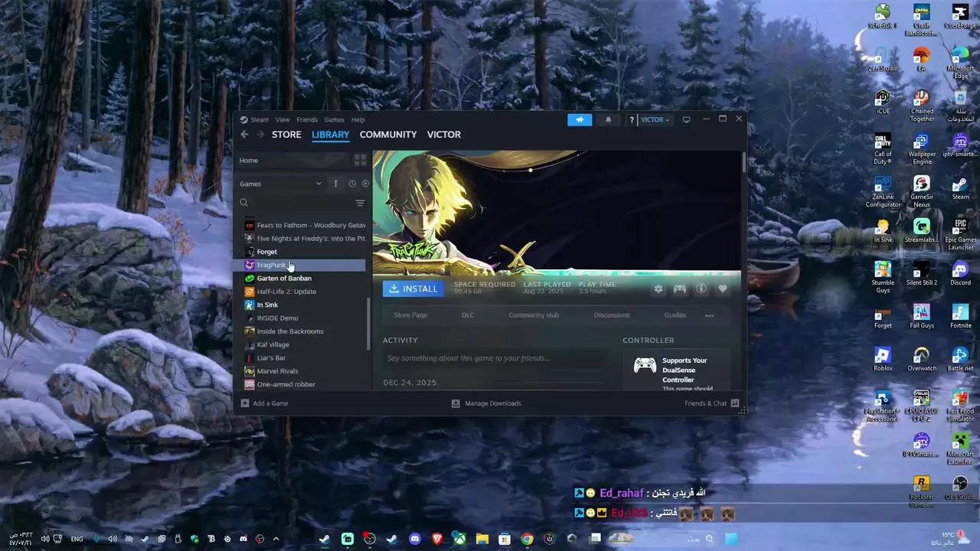Go back with the left arrow

244,135
